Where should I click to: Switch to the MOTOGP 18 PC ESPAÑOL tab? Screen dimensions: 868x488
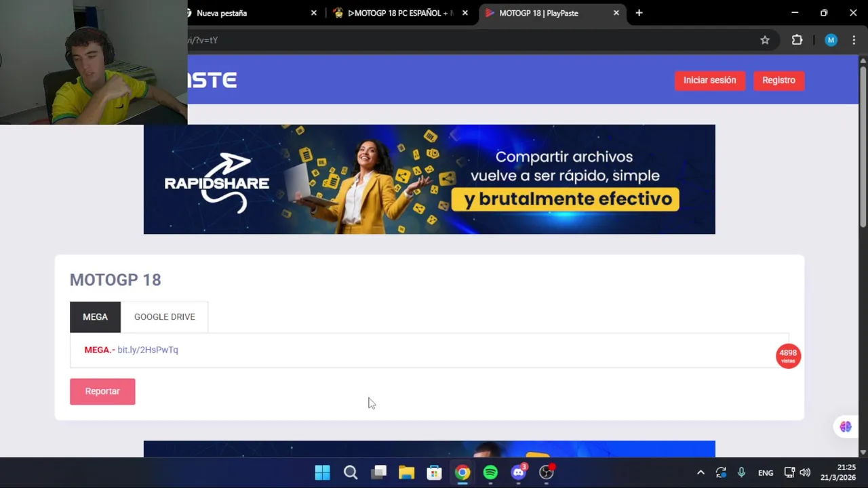400,13
